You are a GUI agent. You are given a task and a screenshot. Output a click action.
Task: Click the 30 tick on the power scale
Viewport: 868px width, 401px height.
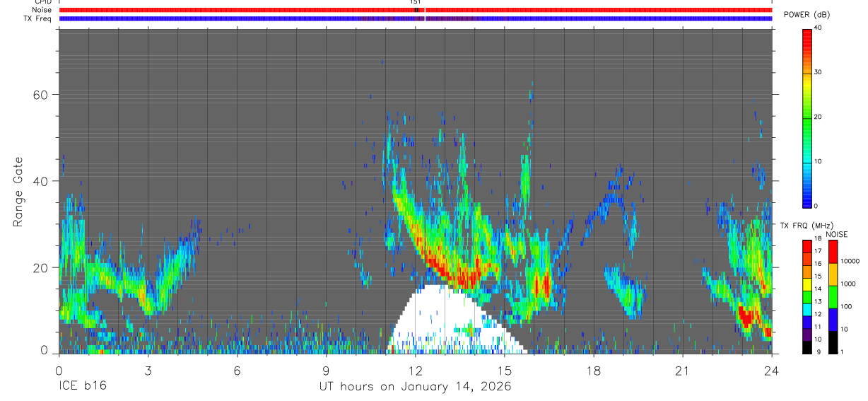pyautogui.click(x=818, y=72)
